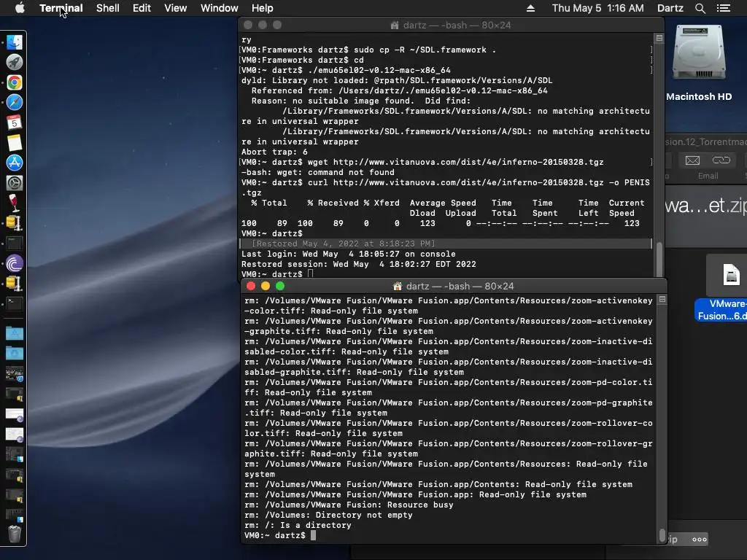Open BitTorrent purple swirl icon in Dock

tap(15, 263)
